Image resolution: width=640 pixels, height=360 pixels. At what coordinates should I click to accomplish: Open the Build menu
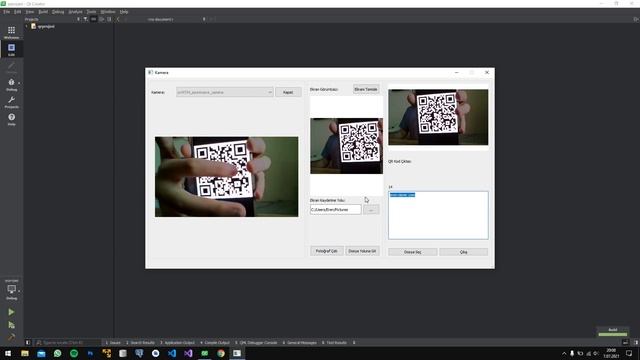43,12
